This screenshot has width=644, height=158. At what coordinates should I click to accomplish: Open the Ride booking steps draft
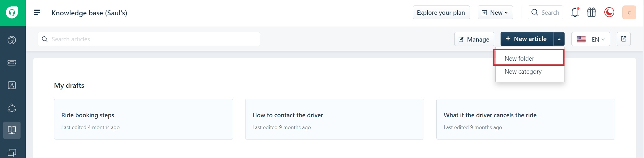click(143, 119)
